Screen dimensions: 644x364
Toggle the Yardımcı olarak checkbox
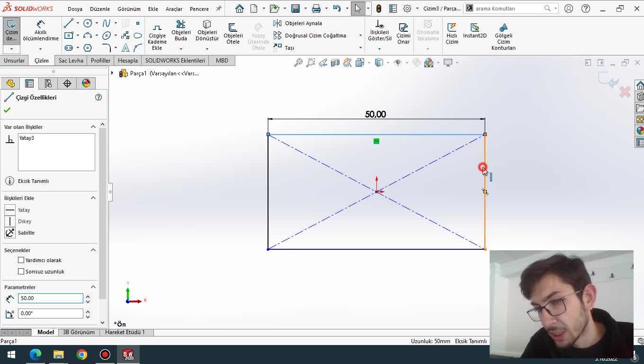[21, 260]
